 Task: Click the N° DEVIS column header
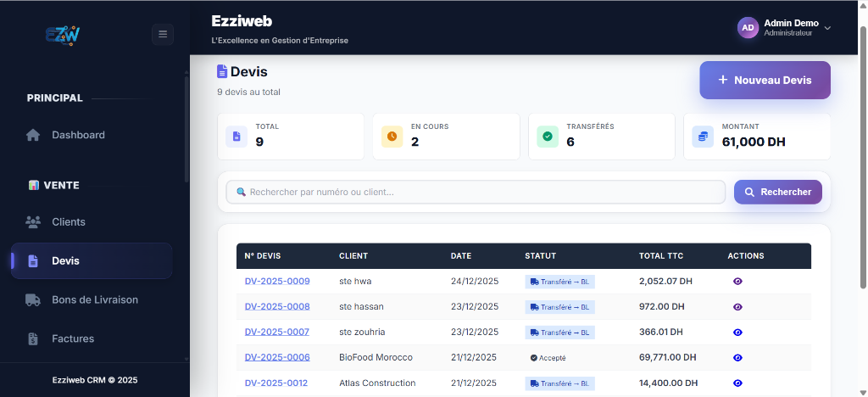coord(263,256)
